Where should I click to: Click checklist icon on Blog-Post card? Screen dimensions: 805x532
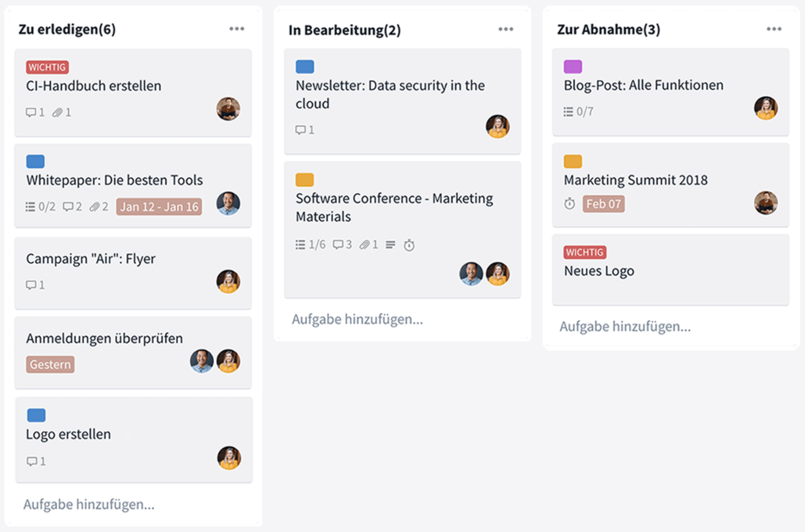(568, 112)
